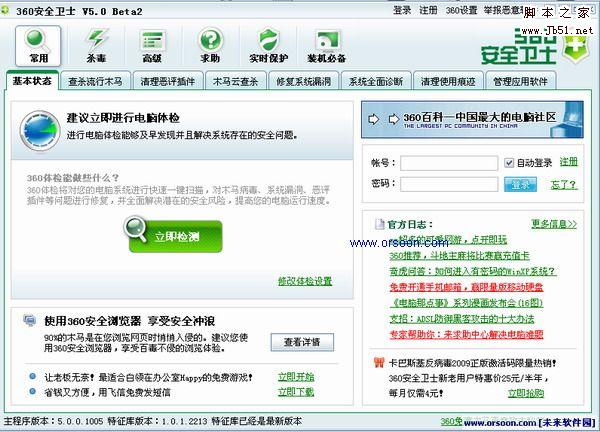
Task: Open the 清理恶评插件 tab
Action: pos(166,81)
